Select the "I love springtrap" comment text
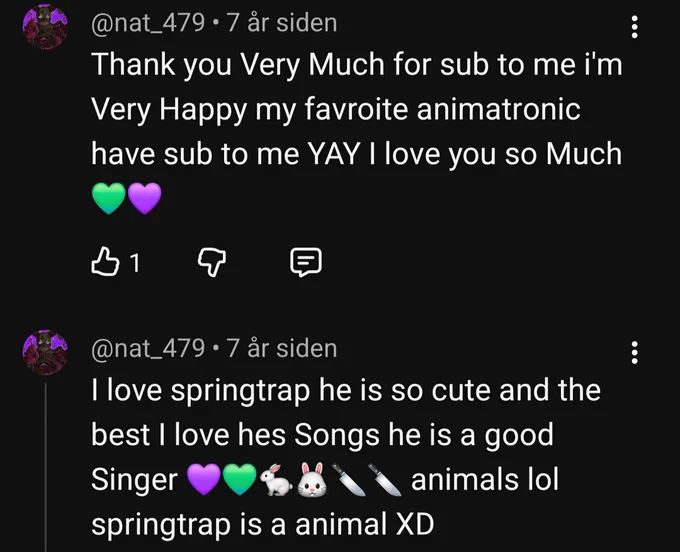680x552 pixels. pos(346,457)
